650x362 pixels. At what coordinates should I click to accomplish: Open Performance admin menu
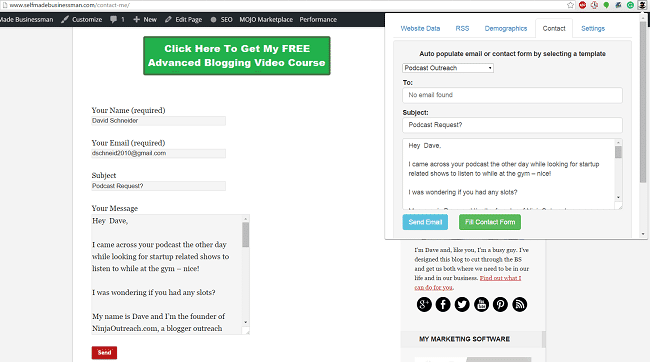pyautogui.click(x=318, y=19)
